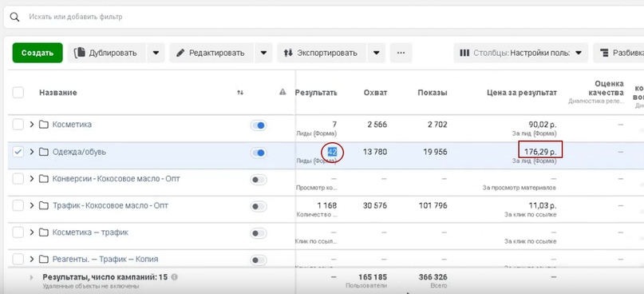
Task: Sort by Цена за результат header
Action: (521, 93)
